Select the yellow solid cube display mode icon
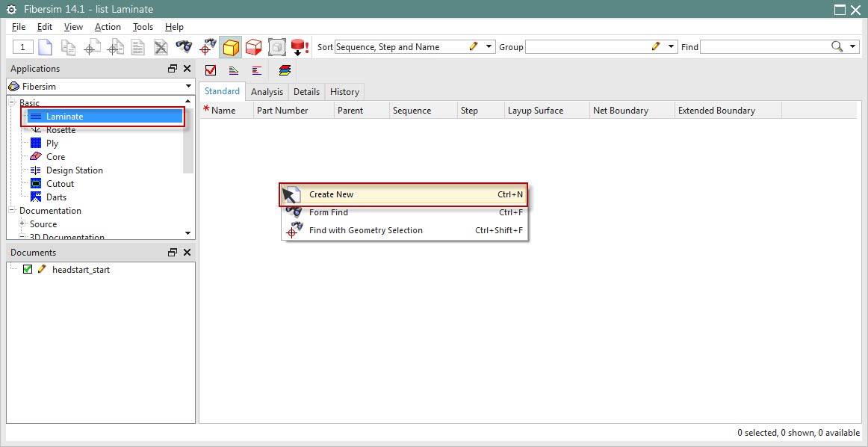Viewport: 868px width, 447px height. [232, 46]
